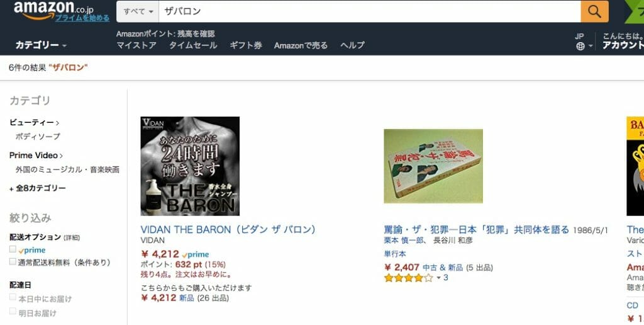Screen dimensions: 644x325
Task: Enable the prime delivery option checkbox
Action: (13, 249)
